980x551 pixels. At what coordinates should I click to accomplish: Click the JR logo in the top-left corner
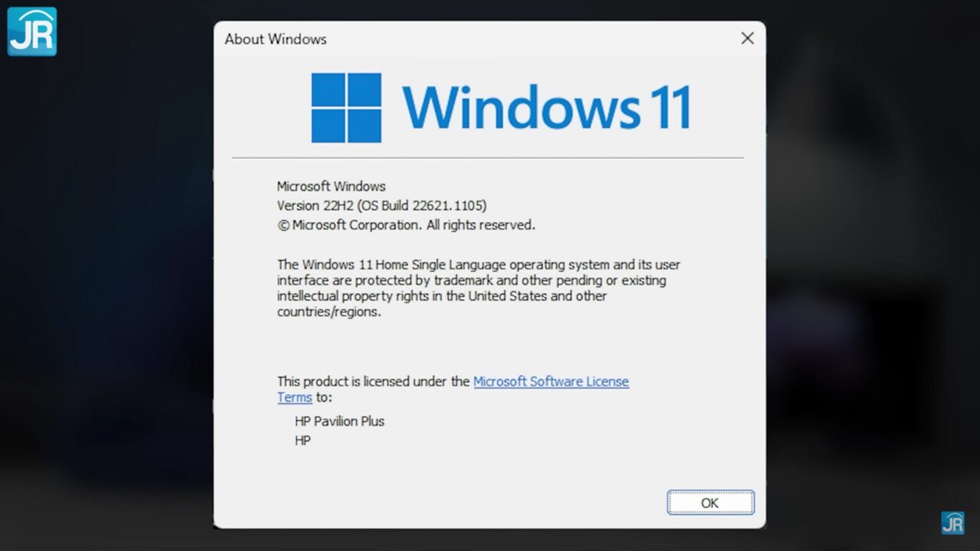(x=32, y=31)
